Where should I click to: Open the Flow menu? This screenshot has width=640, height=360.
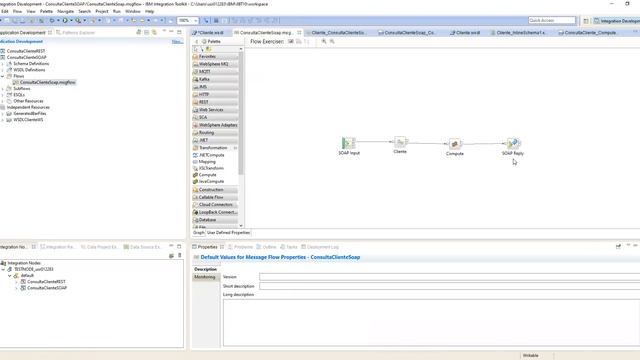coord(18,11)
